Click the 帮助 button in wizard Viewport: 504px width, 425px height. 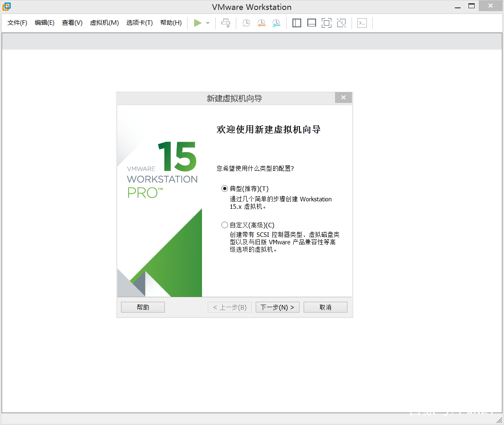tap(143, 307)
